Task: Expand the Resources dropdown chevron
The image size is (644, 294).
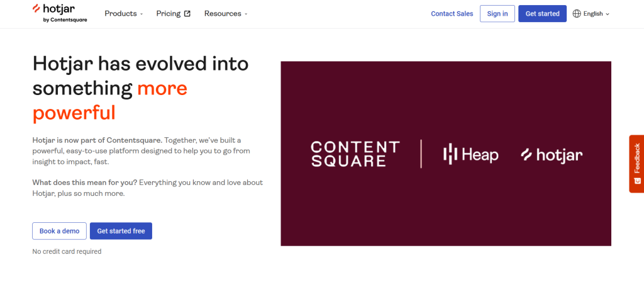Action: [x=246, y=14]
